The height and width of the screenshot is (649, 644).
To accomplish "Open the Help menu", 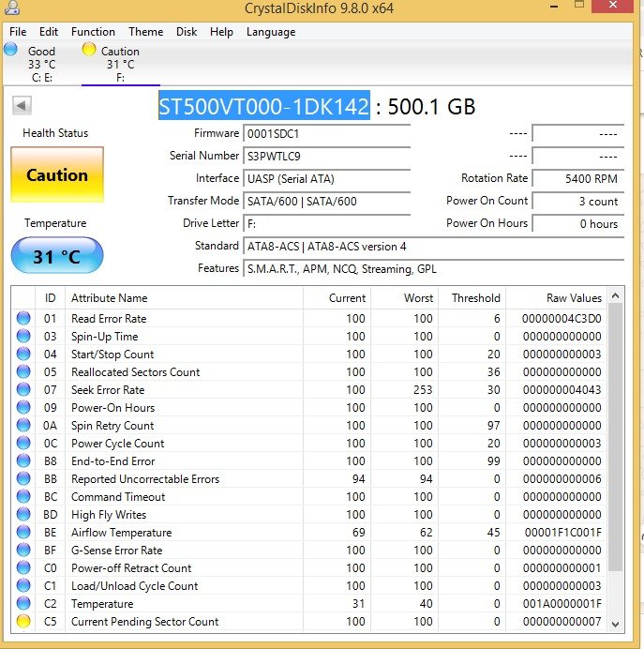I will (x=221, y=32).
